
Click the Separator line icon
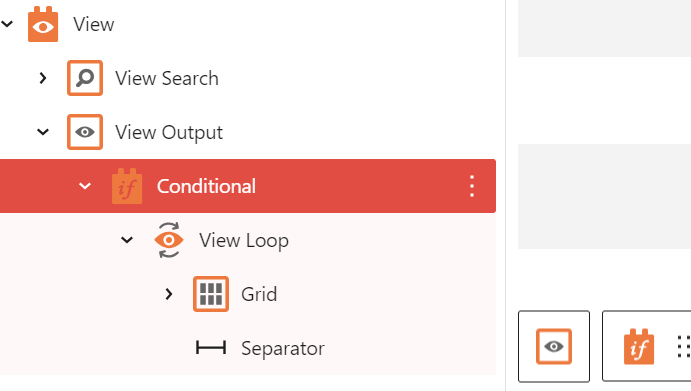pyautogui.click(x=211, y=348)
